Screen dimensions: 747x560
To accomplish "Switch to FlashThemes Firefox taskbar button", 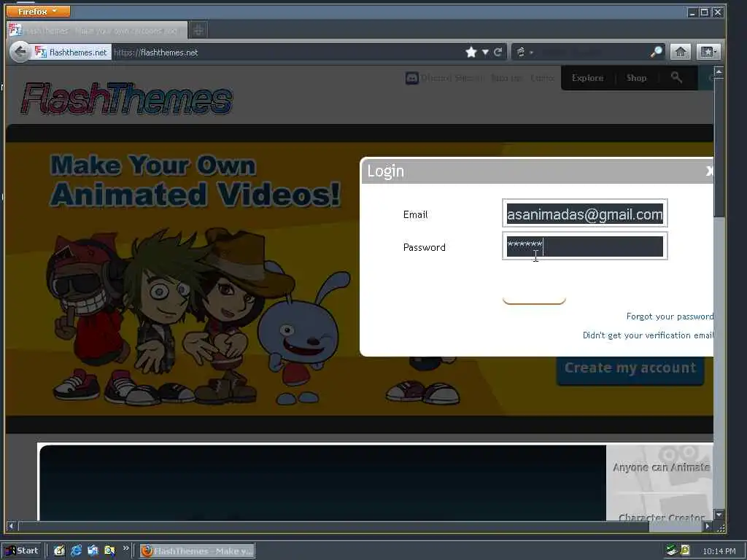I will click(x=197, y=551).
